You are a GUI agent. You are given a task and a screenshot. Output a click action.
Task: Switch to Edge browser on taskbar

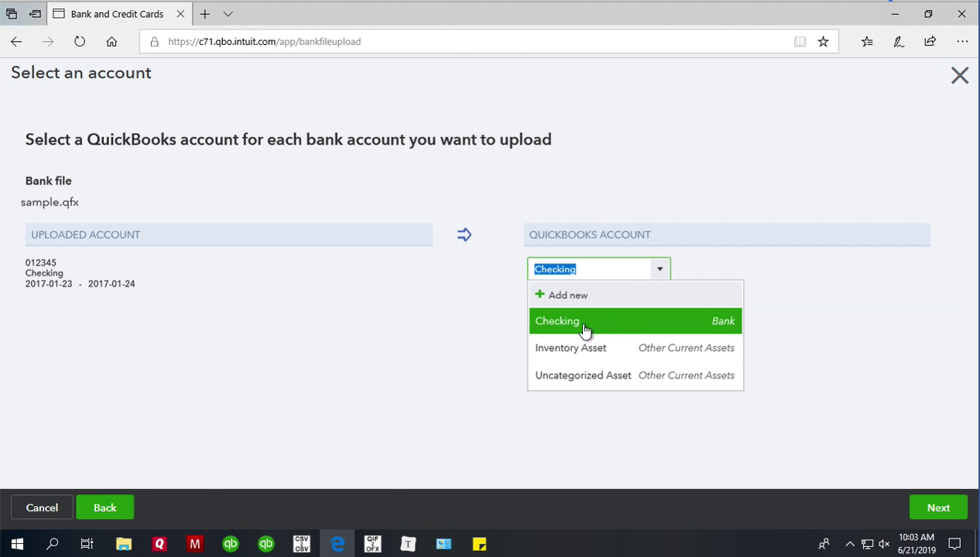[x=338, y=544]
